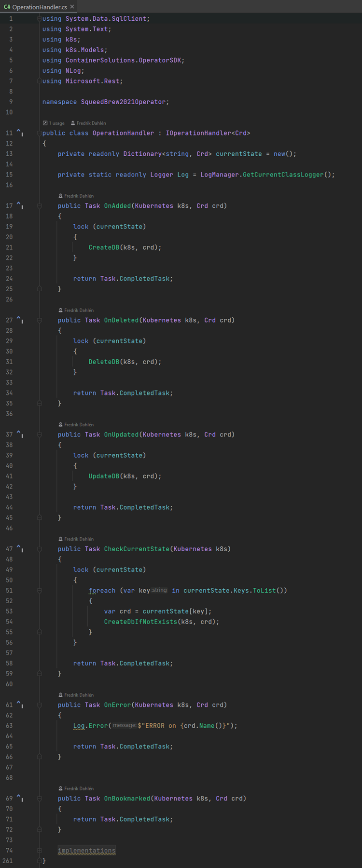
Task: Click author hint above OnError method
Action: (76, 695)
